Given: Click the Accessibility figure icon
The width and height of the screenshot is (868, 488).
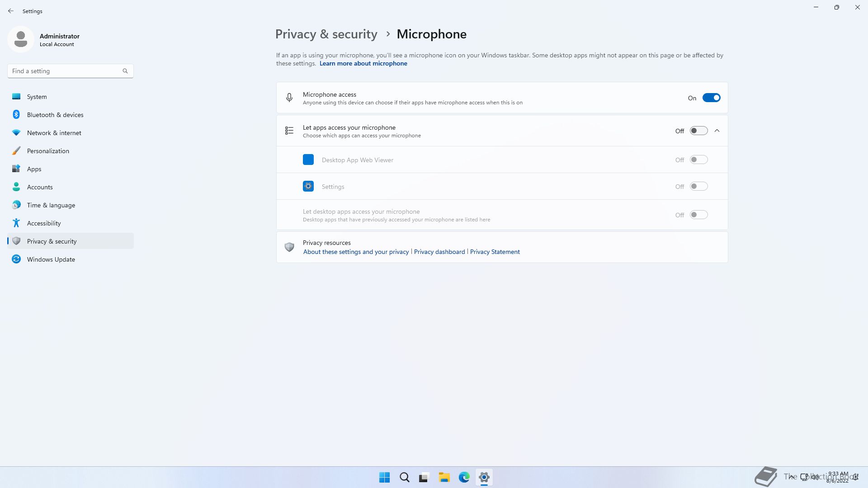Looking at the screenshot, I should coord(16,223).
